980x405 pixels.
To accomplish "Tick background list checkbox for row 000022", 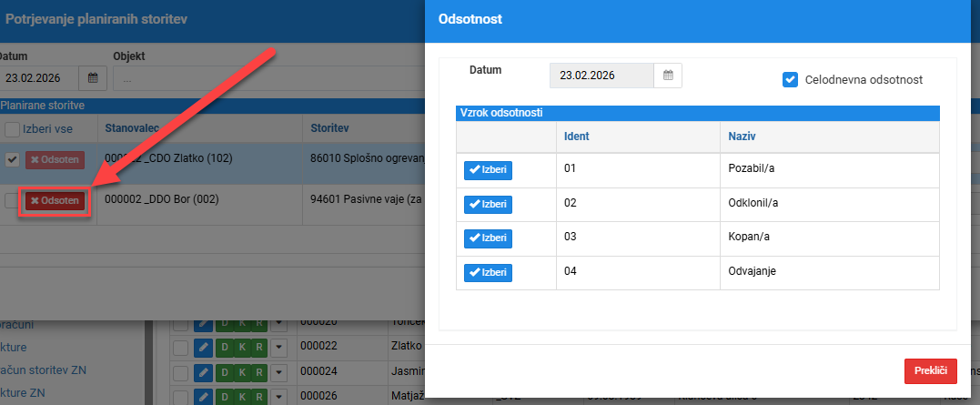I will coord(181,348).
